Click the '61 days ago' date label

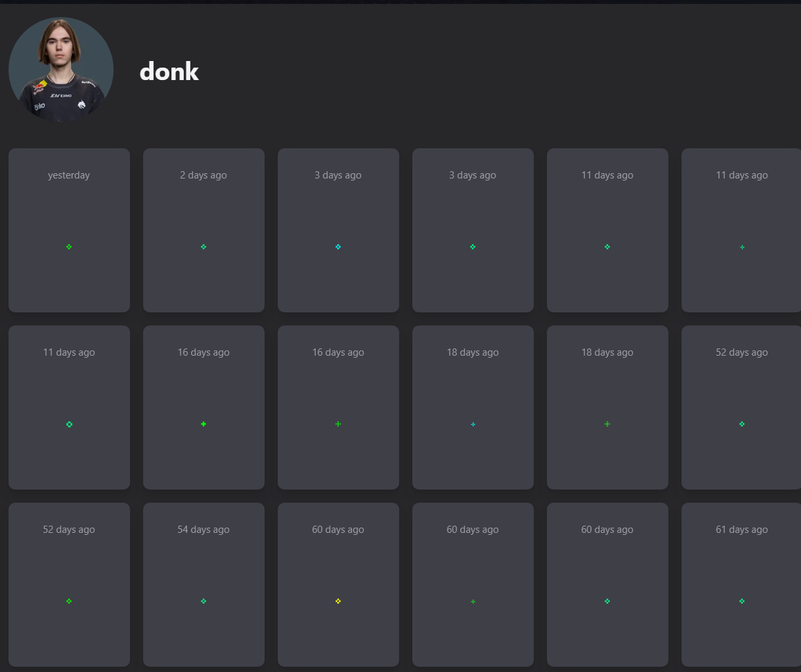(742, 530)
